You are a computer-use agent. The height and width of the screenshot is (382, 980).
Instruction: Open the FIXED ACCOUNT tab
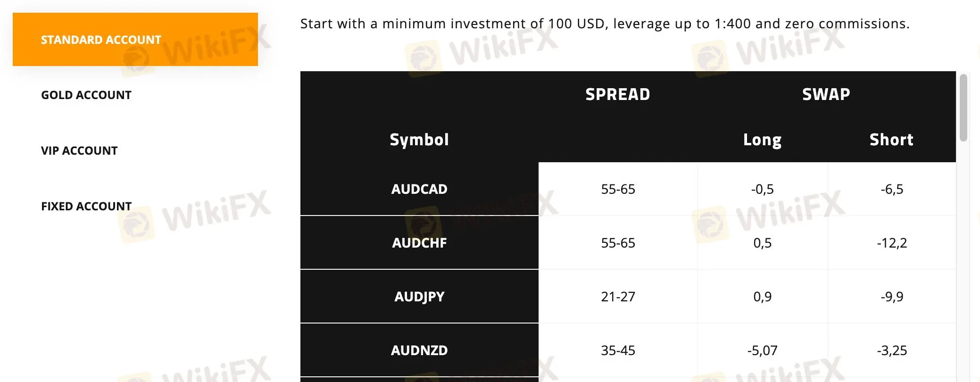click(86, 206)
